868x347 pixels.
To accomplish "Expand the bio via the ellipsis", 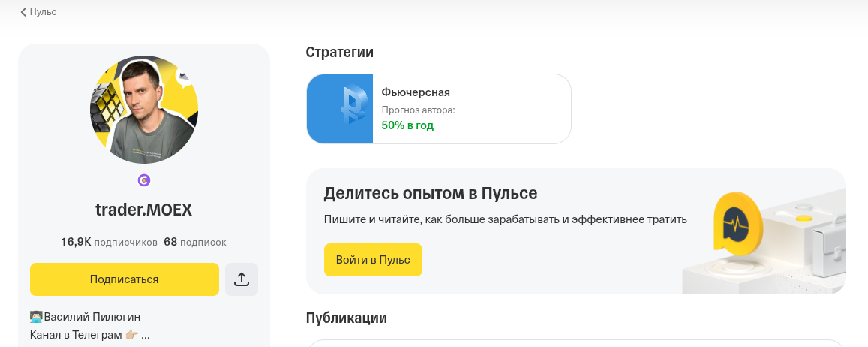I will pyautogui.click(x=146, y=335).
